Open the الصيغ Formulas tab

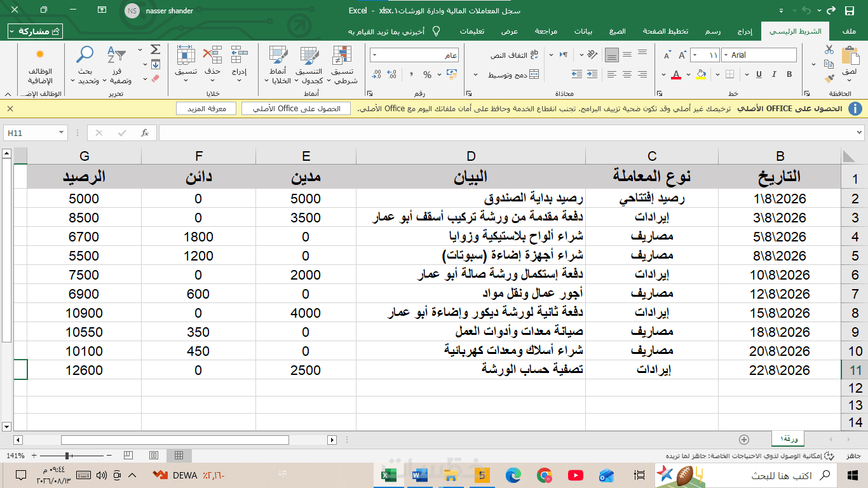[x=617, y=31]
